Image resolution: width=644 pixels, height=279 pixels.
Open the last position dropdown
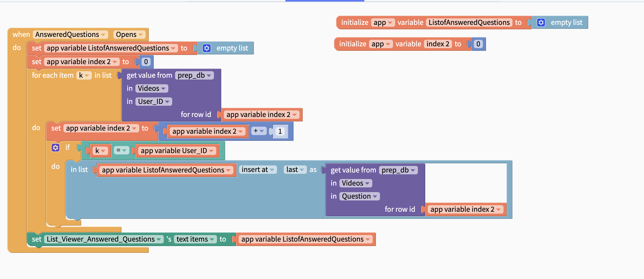pyautogui.click(x=295, y=170)
